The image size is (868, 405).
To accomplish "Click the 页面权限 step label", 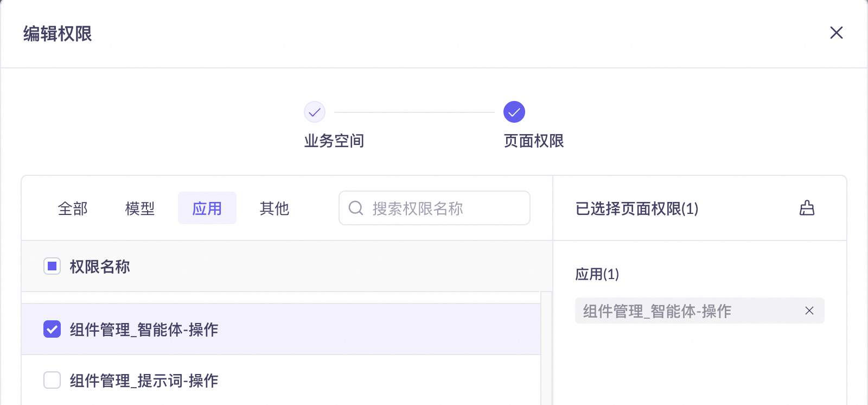I will click(x=533, y=141).
